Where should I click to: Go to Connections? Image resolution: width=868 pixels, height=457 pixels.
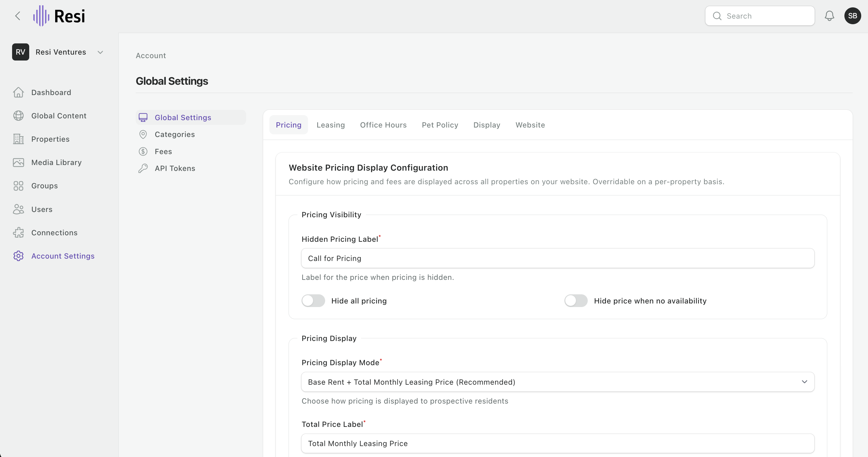click(x=55, y=232)
